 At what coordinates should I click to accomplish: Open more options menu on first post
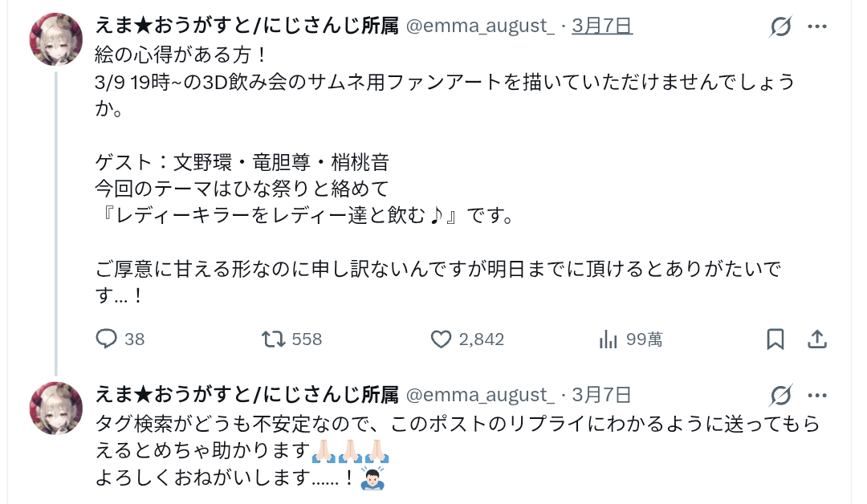tap(817, 26)
